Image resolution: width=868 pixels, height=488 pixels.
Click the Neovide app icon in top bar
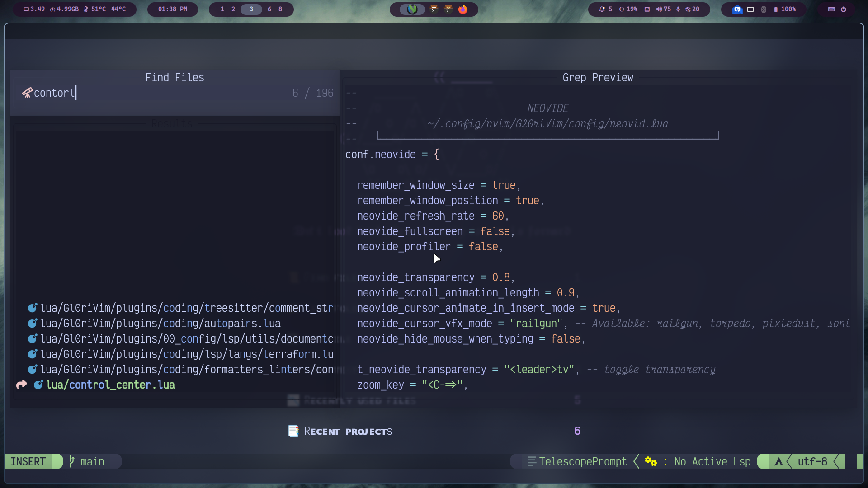412,9
